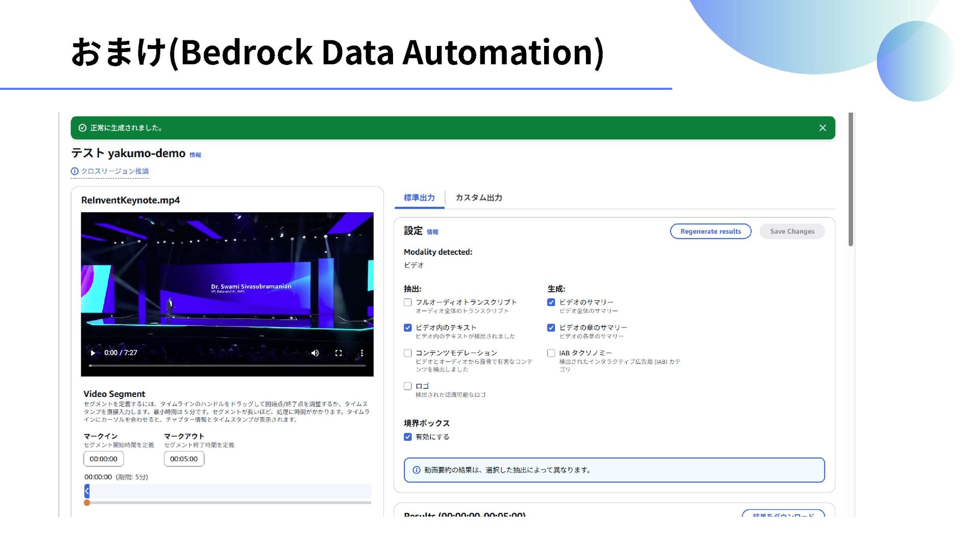
Task: Click the orange timeline playhead marker
Action: click(87, 503)
